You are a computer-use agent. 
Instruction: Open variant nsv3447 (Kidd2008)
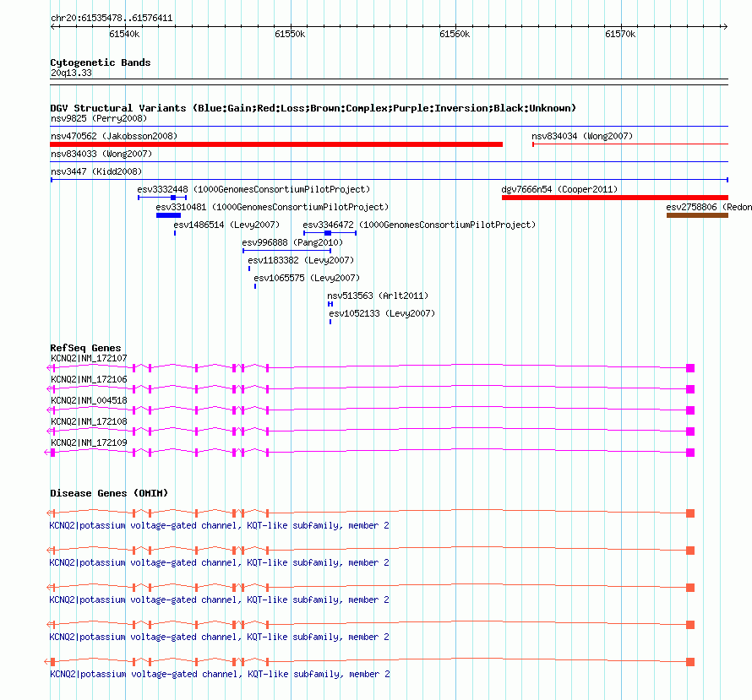[x=96, y=171]
